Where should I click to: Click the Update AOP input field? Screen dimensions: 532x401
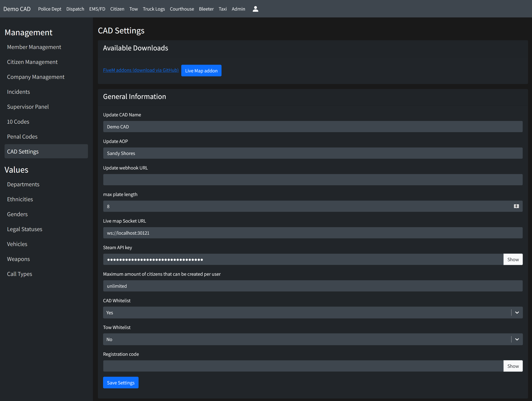312,153
